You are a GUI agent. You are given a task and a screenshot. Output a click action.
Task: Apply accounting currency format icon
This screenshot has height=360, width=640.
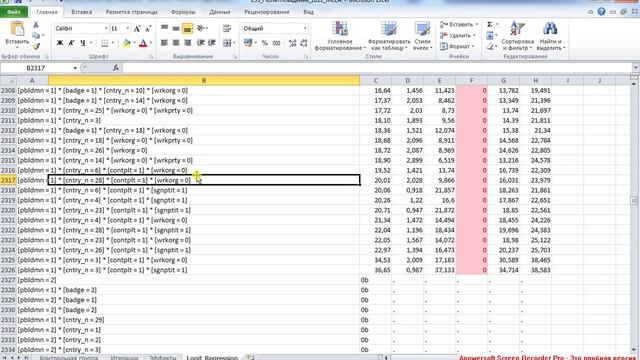pyautogui.click(x=248, y=42)
